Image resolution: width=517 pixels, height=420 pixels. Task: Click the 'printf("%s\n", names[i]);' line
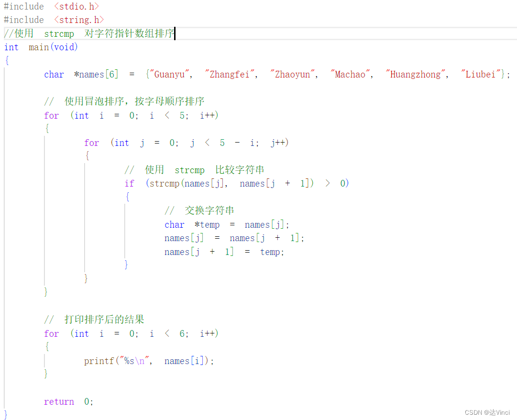point(149,361)
